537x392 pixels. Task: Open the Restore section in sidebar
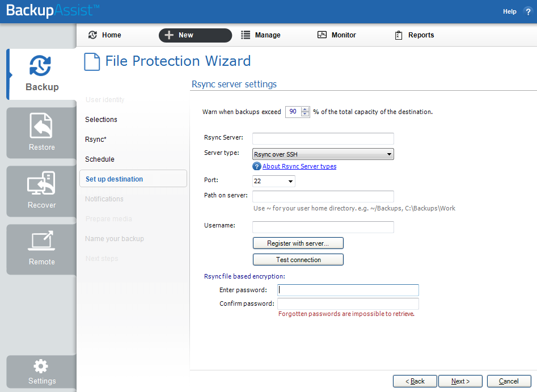[41, 133]
